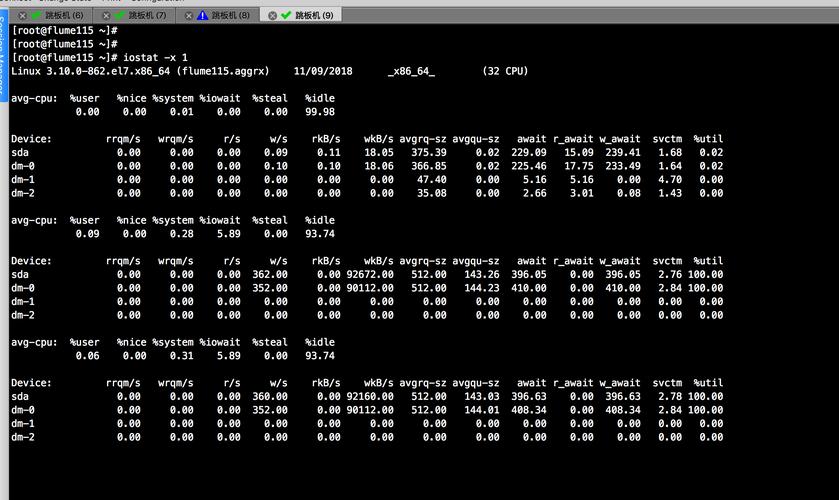The width and height of the screenshot is (839, 500).
Task: Click the avgqu-sz value '144.23'
Action: (x=482, y=288)
